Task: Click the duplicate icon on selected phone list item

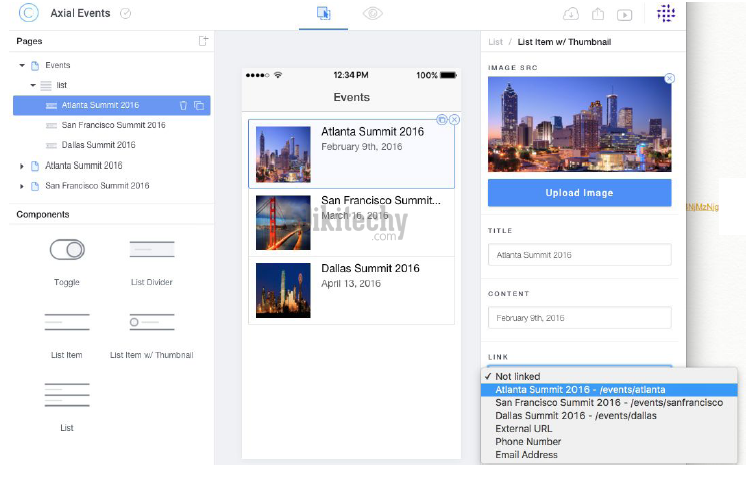Action: coord(441,120)
